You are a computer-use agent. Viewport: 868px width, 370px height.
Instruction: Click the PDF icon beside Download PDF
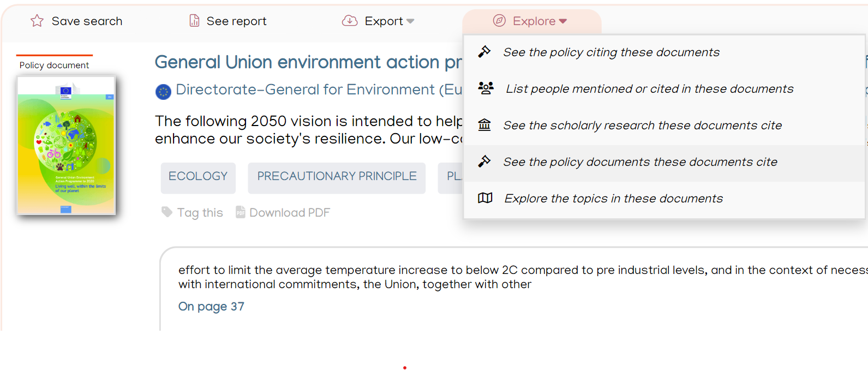coord(240,212)
